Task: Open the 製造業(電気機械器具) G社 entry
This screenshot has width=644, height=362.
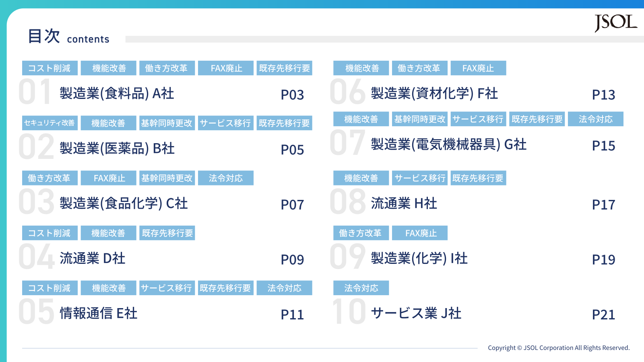Action: click(x=449, y=144)
